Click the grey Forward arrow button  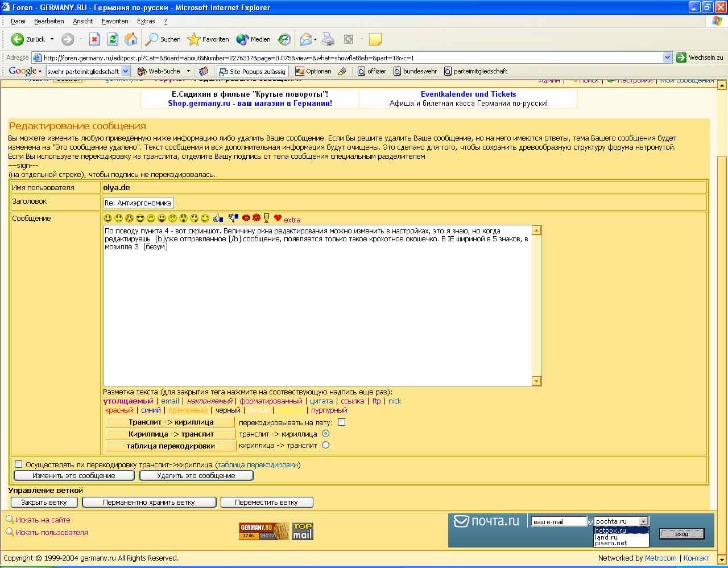pyautogui.click(x=68, y=39)
